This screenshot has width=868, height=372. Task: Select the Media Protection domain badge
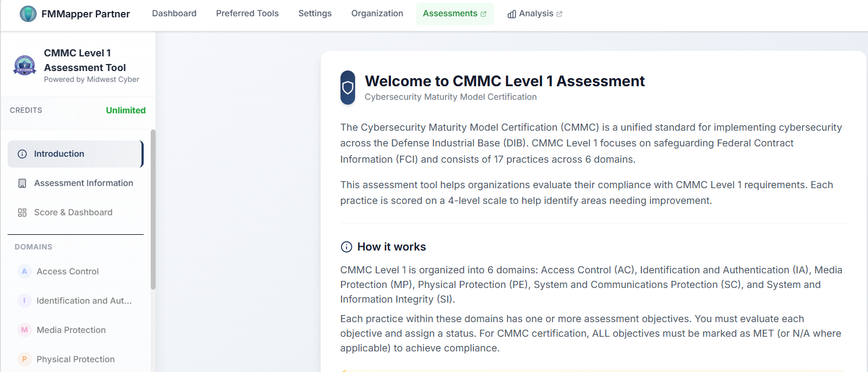pos(24,330)
